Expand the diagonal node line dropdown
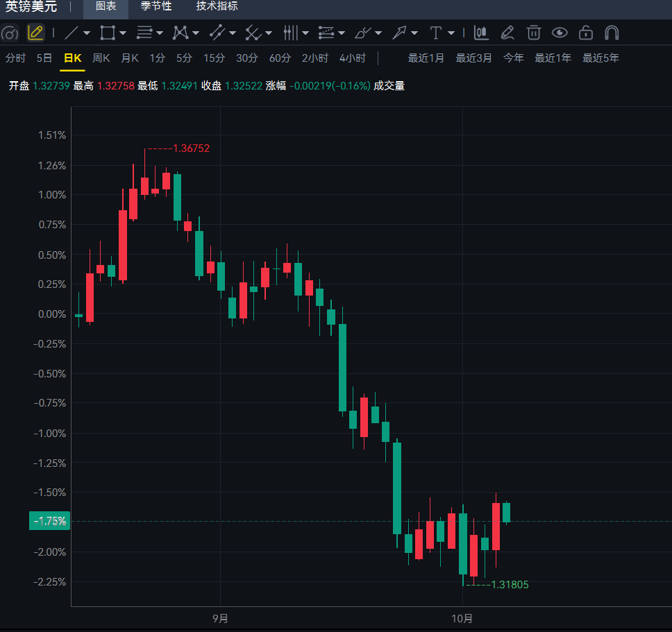The height and width of the screenshot is (632, 672). coord(233,33)
